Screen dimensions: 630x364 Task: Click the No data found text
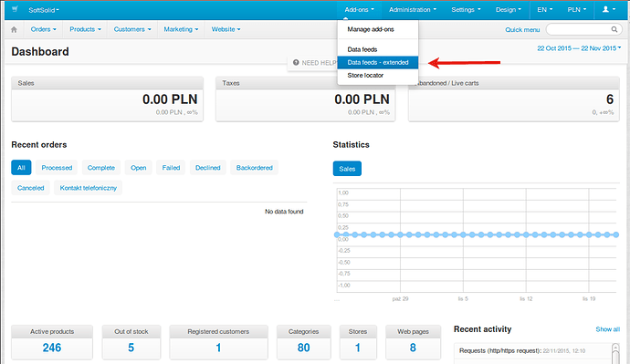(x=284, y=212)
